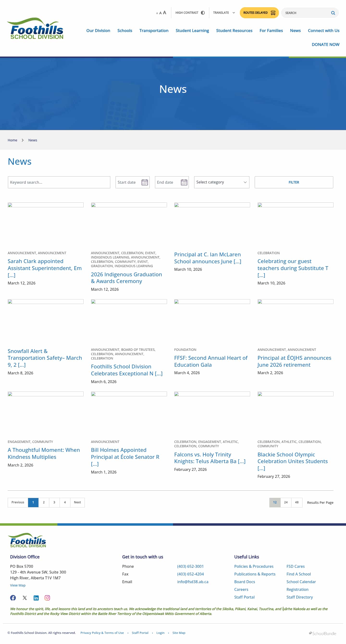
Task: Click the Routes Delayed button
Action: point(259,13)
